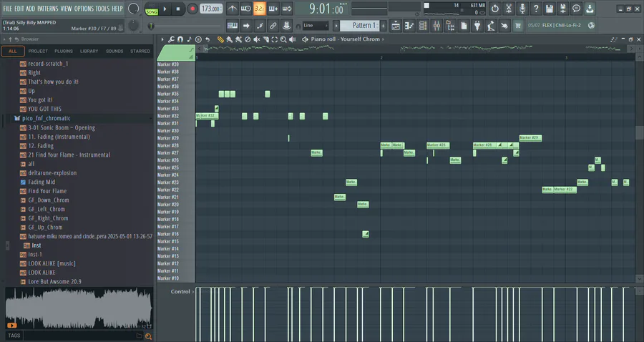Open the project picker
This screenshot has width=644, height=342.
[x=463, y=26]
